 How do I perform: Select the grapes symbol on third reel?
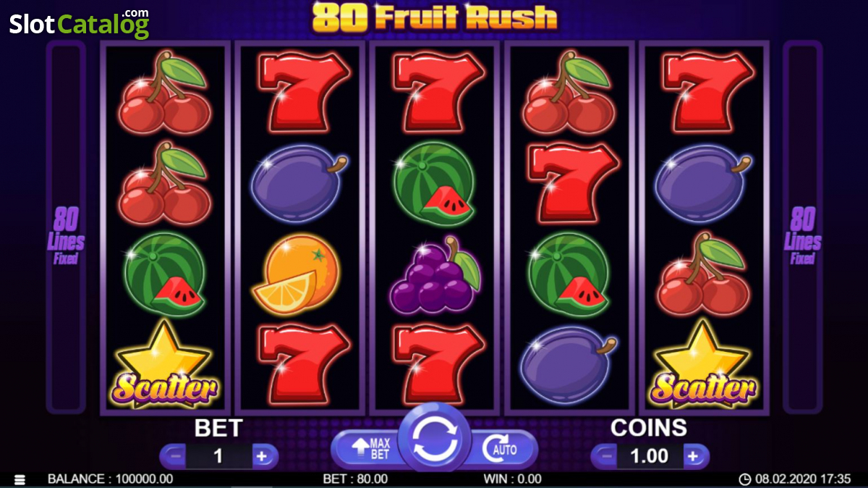[x=434, y=274]
